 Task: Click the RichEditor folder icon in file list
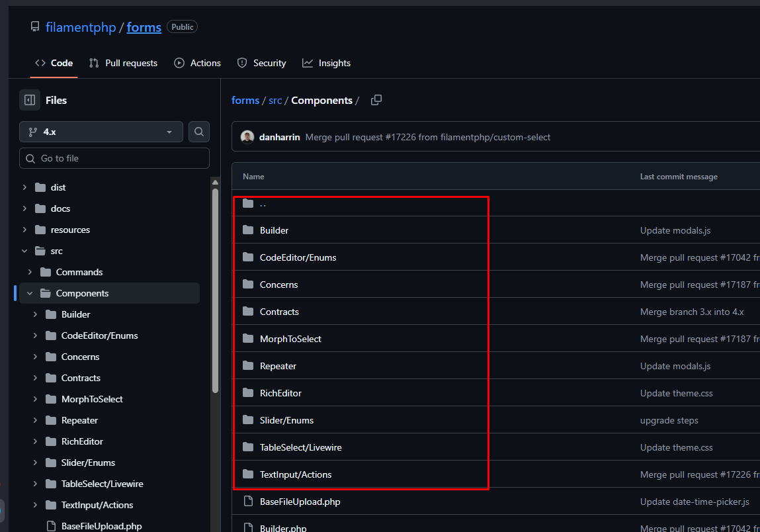point(248,393)
